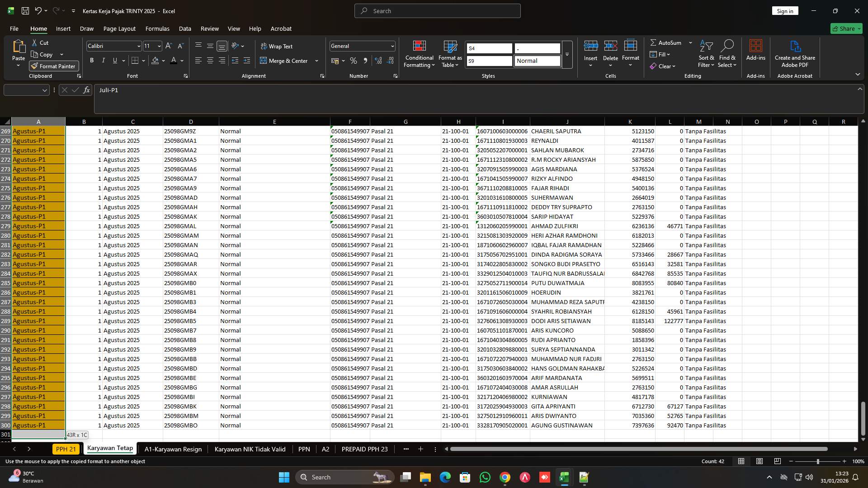
Task: Adjust the zoom slider
Action: (x=818, y=461)
